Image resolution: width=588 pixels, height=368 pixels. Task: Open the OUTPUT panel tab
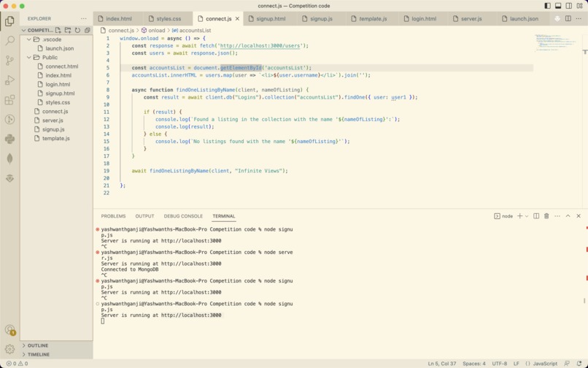pyautogui.click(x=144, y=216)
